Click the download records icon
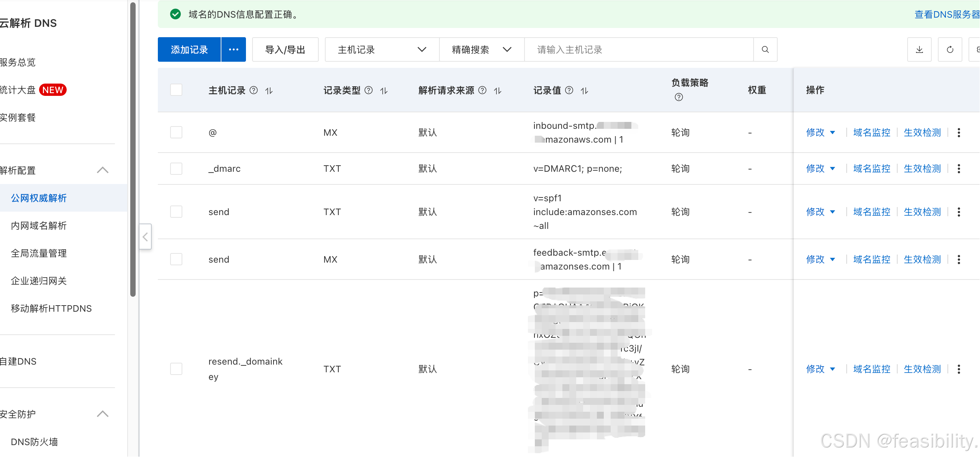980x457 pixels. 919,49
